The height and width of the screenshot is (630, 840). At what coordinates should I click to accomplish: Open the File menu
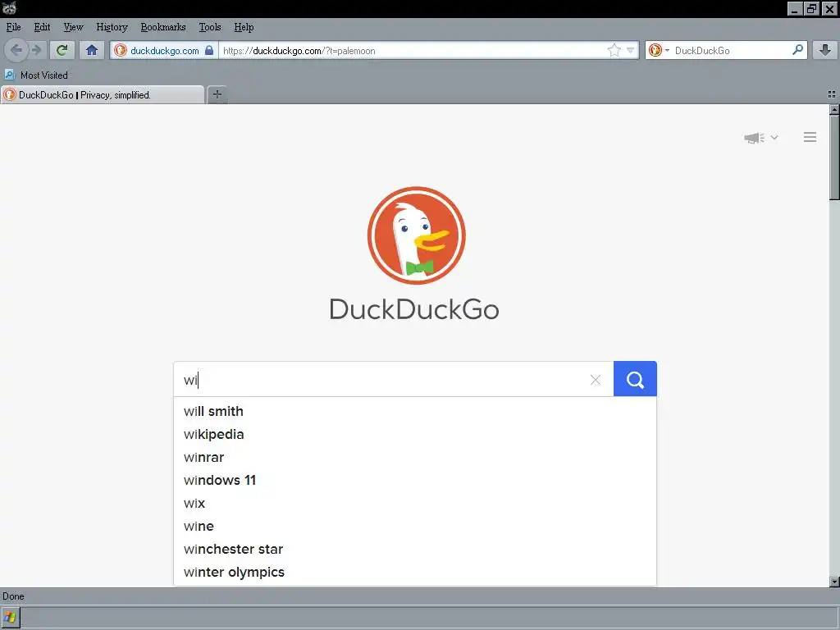coord(13,27)
